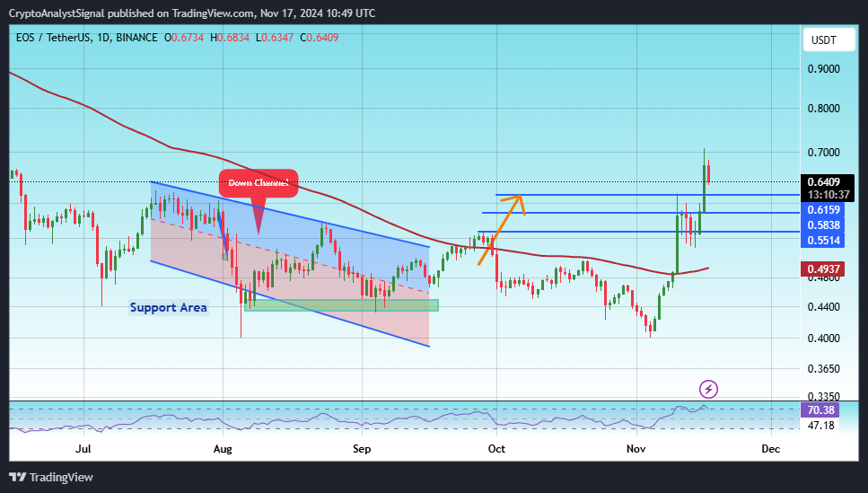
Task: Click the countdown timer 13:10:37
Action: click(827, 195)
